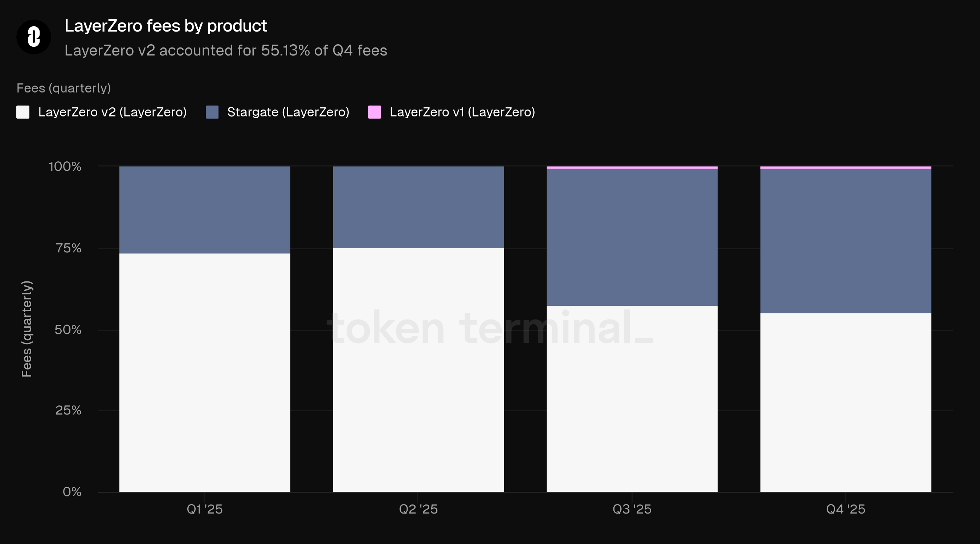The image size is (980, 544).
Task: Click the "LayerZero fees by product" title
Action: pos(166,26)
